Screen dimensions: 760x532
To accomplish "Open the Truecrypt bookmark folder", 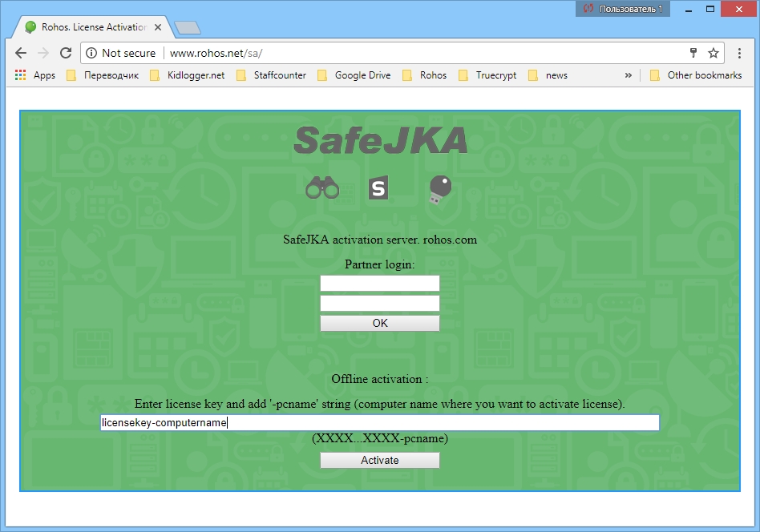I will click(x=487, y=75).
